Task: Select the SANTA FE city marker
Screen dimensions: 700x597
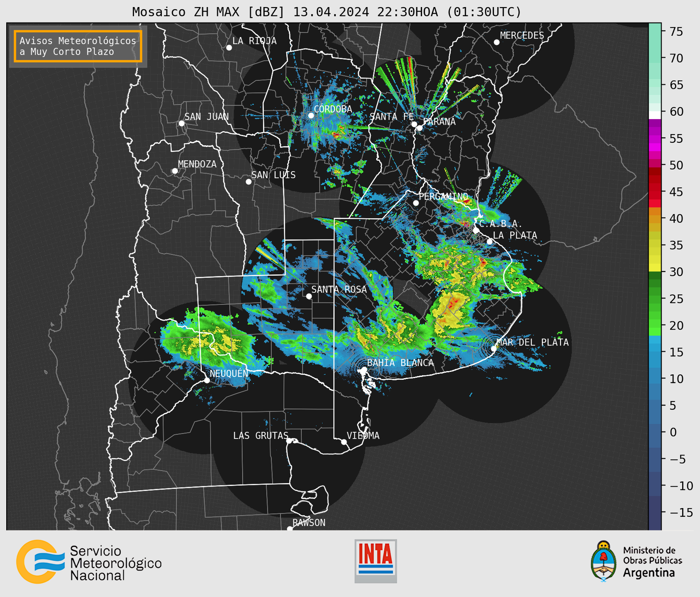Action: [x=414, y=124]
